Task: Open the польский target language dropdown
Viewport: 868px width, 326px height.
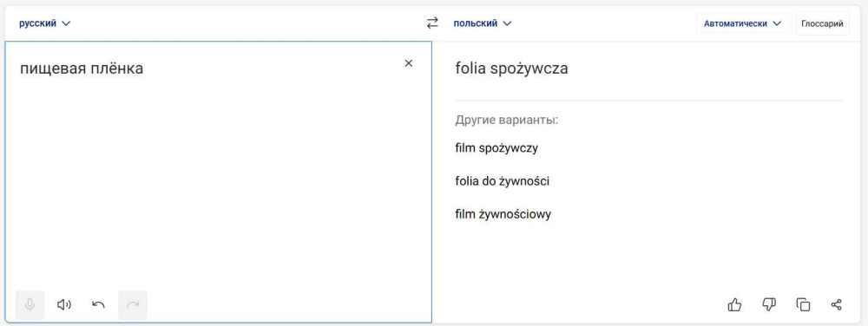Action: pos(483,23)
